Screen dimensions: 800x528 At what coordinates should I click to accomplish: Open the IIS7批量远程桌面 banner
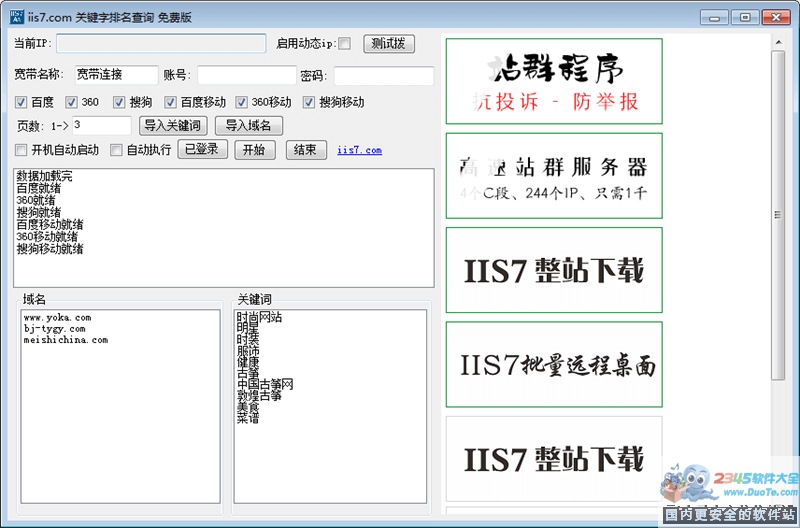point(554,365)
